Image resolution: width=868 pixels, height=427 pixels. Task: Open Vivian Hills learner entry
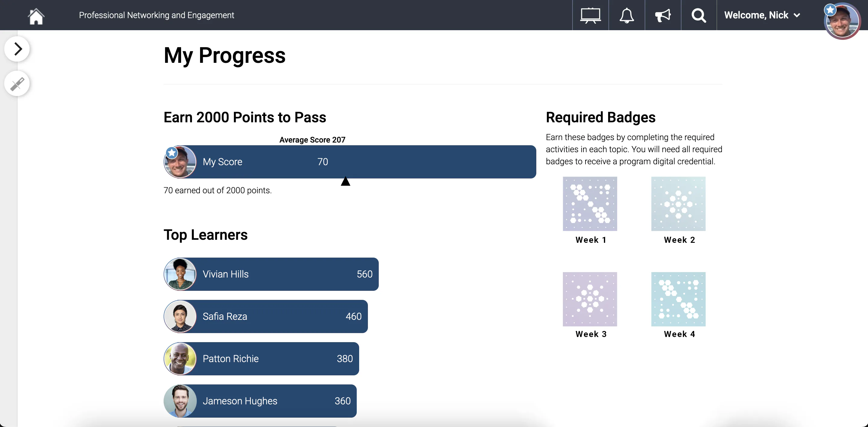coord(271,274)
